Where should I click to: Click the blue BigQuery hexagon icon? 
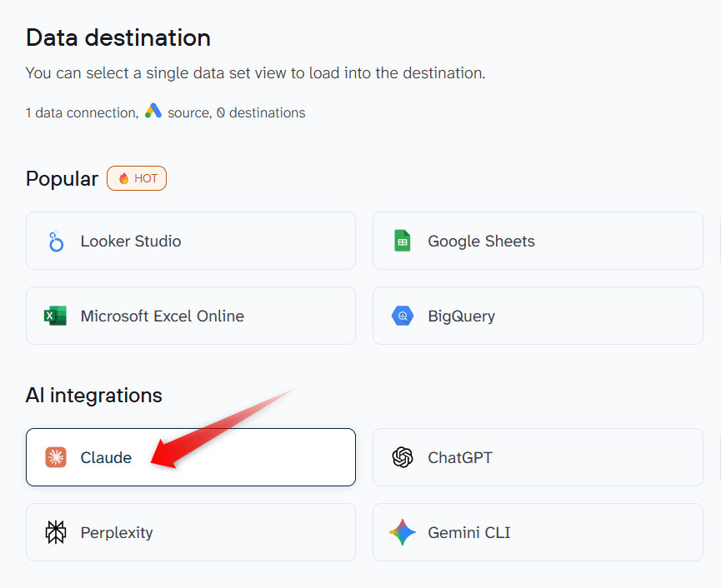pyautogui.click(x=403, y=316)
